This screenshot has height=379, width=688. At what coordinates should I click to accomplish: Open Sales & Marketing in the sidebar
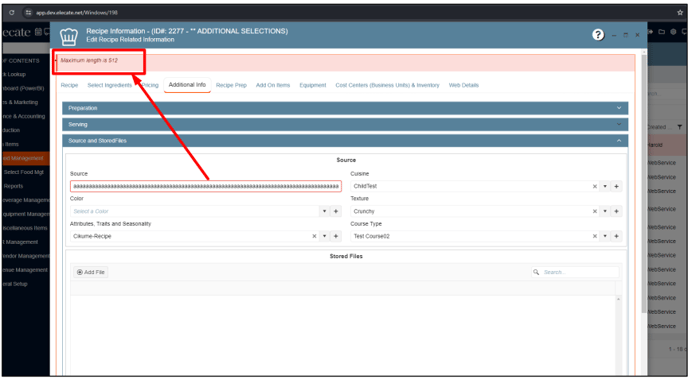pyautogui.click(x=20, y=102)
